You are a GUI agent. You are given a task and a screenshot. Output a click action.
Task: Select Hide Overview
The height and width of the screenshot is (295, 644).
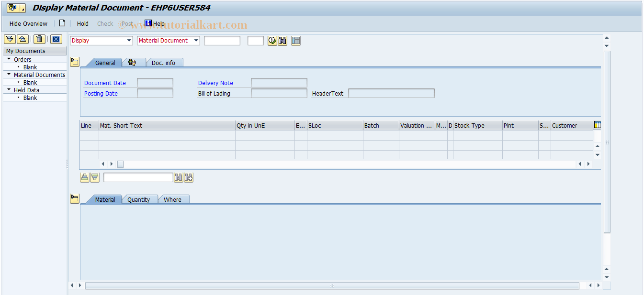pos(28,23)
